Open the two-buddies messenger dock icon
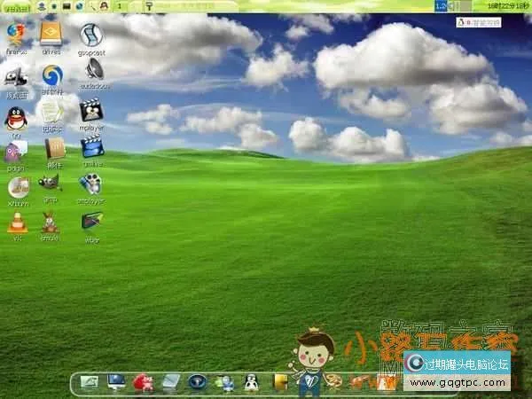532x399 pixels. click(224, 383)
